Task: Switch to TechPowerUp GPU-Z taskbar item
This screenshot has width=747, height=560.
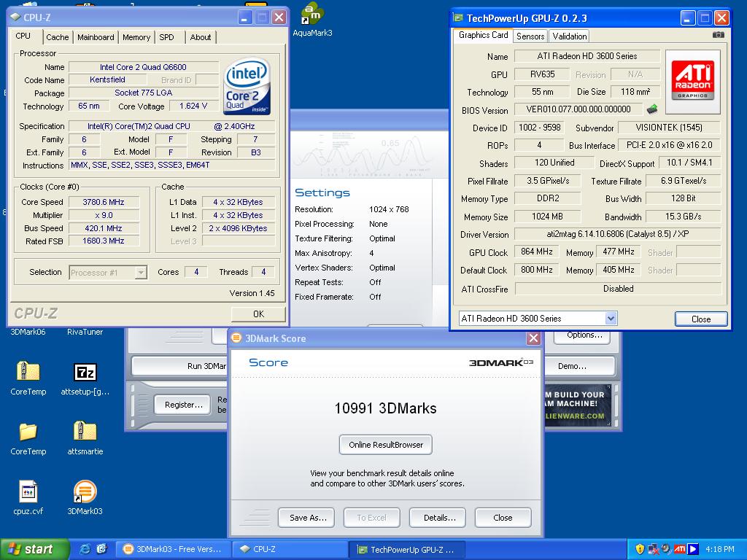Action: pos(406,549)
